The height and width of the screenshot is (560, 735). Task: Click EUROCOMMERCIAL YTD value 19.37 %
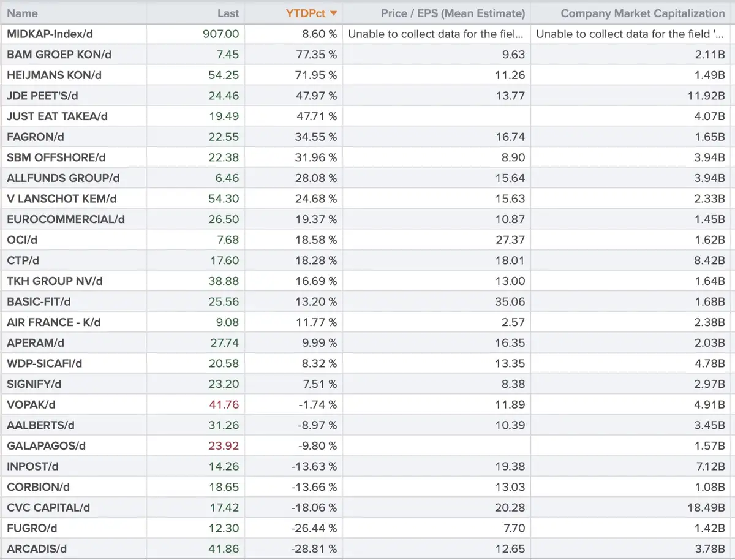[x=316, y=219]
